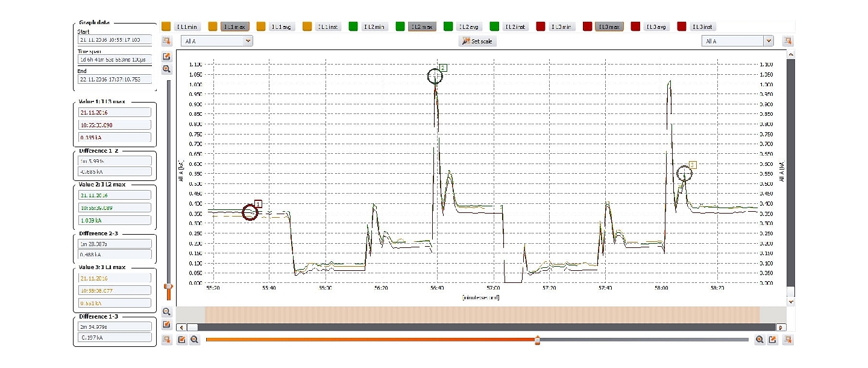868x368 pixels.
Task: Click the top-right corner selection icon
Action: [787, 41]
